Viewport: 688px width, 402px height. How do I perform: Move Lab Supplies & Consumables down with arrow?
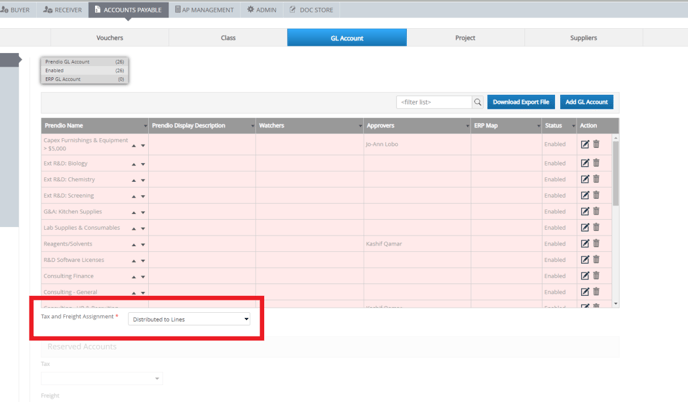[143, 228]
